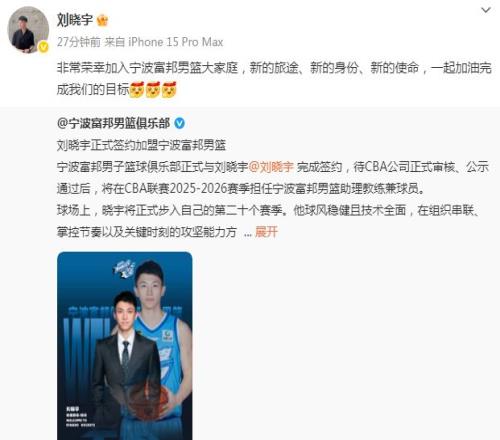Click the blue verified badge next to club name
This screenshot has height=440, width=500.
pos(179,123)
